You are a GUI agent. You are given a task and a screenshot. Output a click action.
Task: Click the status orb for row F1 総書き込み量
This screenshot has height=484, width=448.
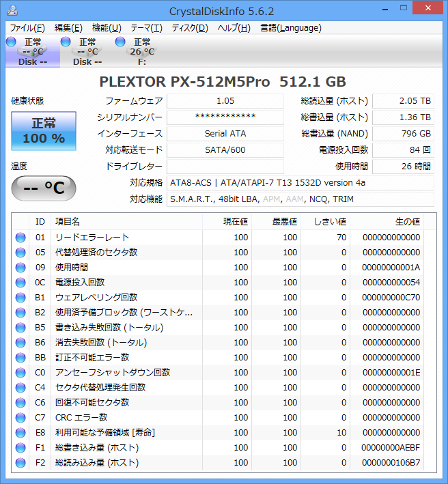coord(20,448)
